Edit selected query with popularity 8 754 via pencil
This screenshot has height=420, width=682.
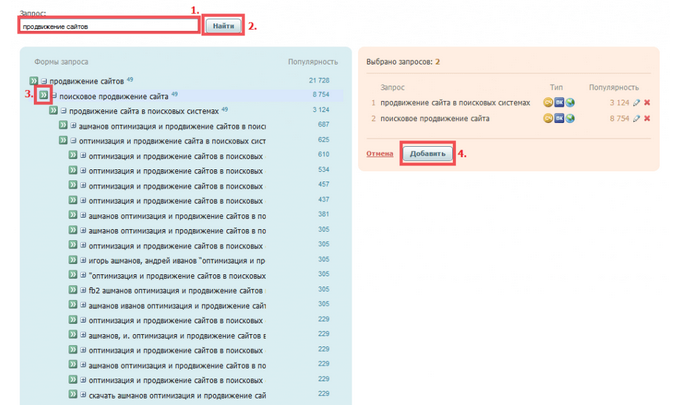(636, 118)
